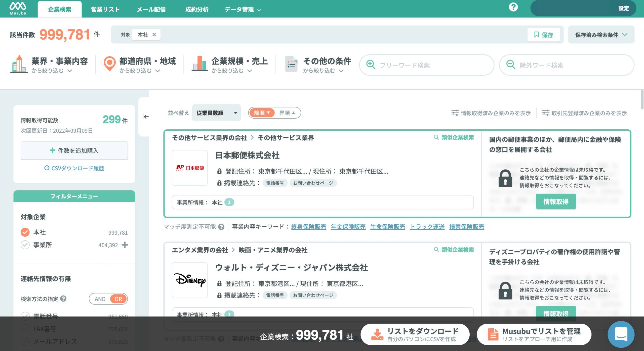Open keyword 年金保険販売
The width and height of the screenshot is (644, 351).
pos(348,227)
